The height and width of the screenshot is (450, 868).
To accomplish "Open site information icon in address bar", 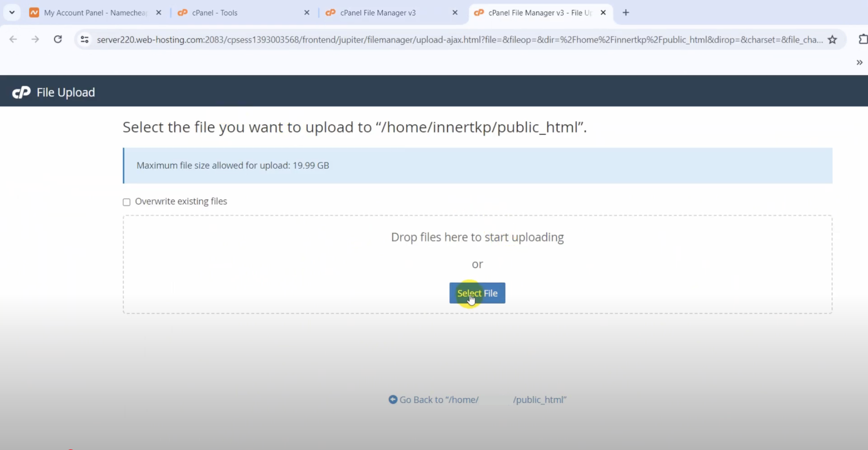I will coord(85,39).
